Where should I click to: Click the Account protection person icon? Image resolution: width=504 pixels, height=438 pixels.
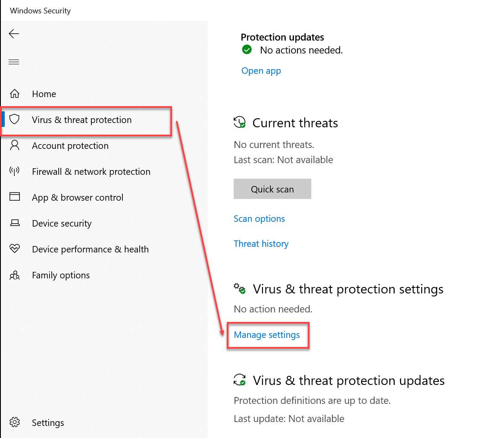pyautogui.click(x=15, y=145)
